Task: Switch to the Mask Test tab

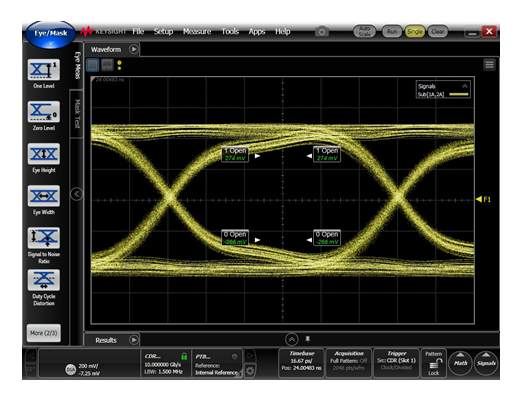Action: point(77,114)
